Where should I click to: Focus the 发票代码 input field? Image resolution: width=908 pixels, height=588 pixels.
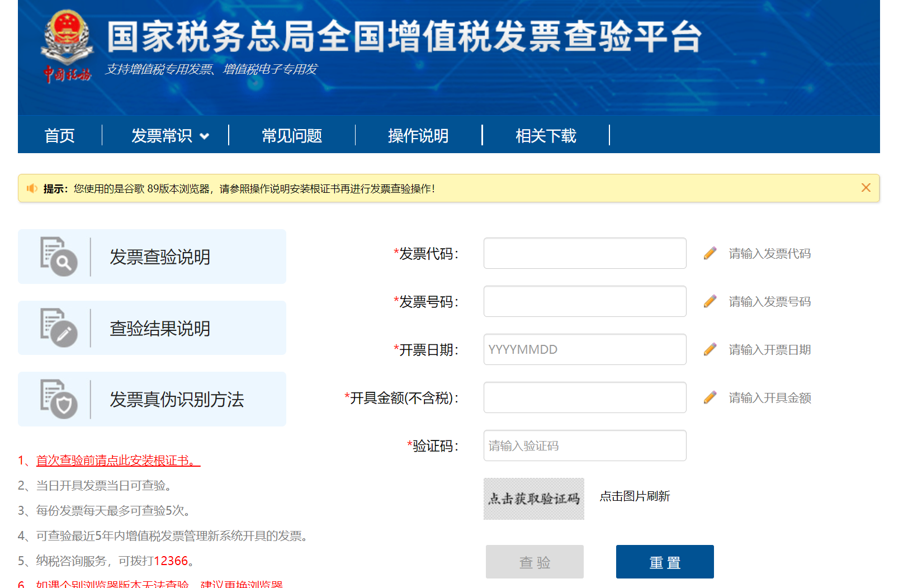tap(585, 253)
